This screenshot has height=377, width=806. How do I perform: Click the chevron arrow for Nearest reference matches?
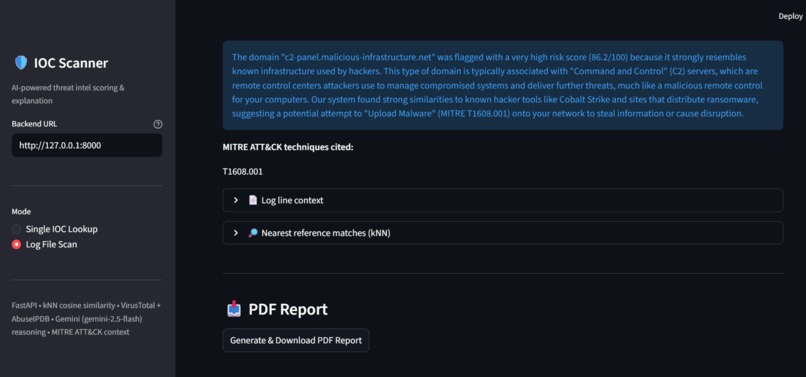pos(236,233)
